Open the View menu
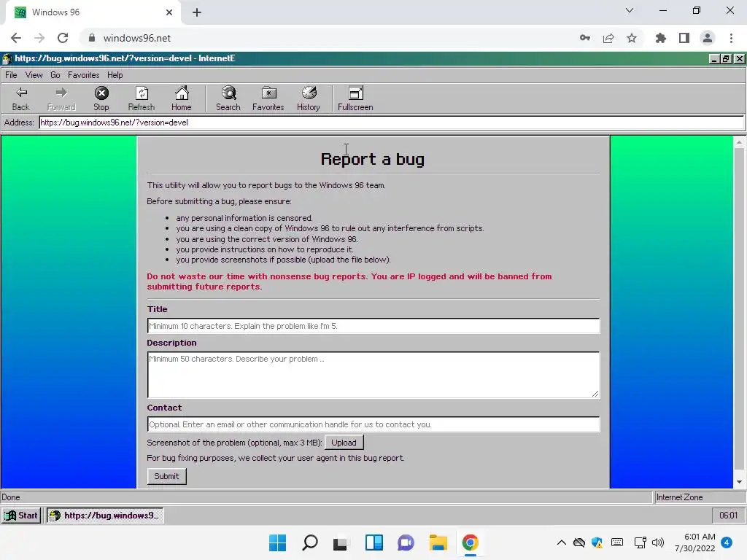Screen dimensions: 747x560 click(x=34, y=75)
